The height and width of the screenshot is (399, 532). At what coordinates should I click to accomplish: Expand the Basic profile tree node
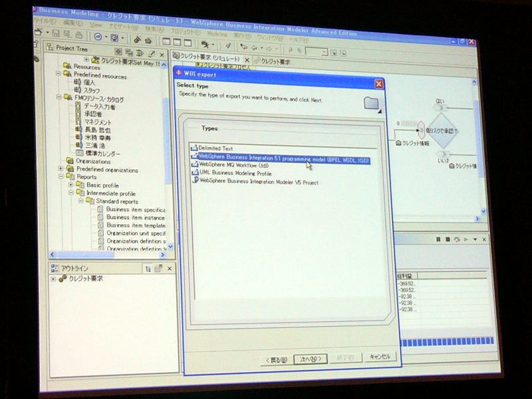[70, 185]
